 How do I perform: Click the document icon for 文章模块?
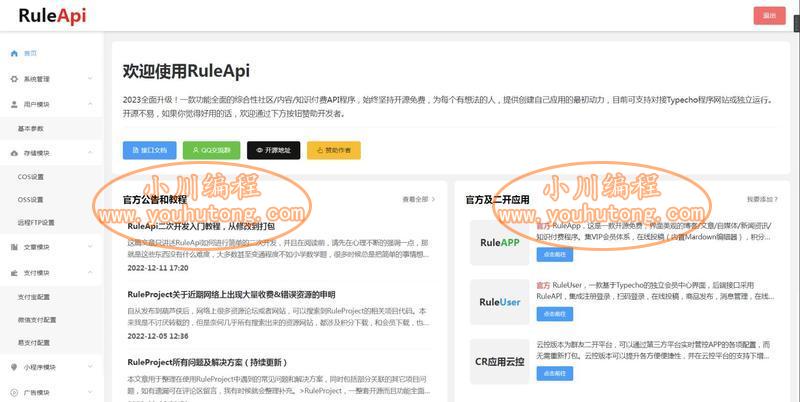click(x=14, y=247)
